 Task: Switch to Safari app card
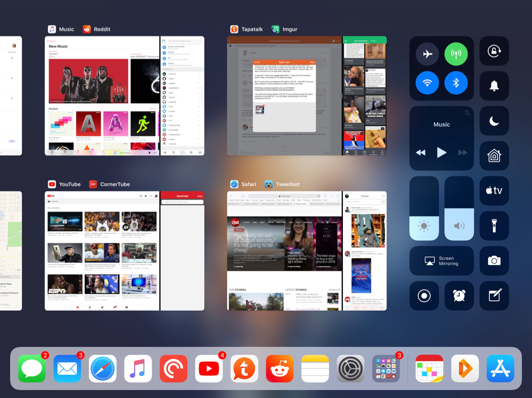[x=284, y=251]
